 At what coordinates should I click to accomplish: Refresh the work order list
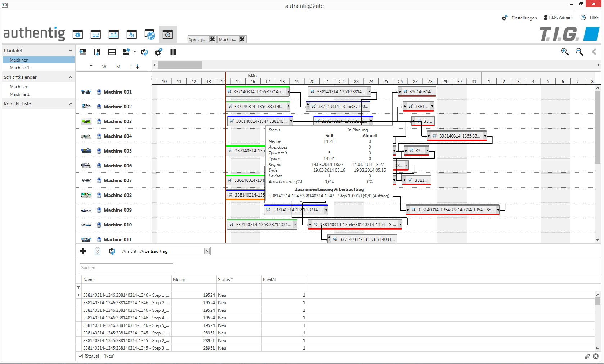(112, 251)
